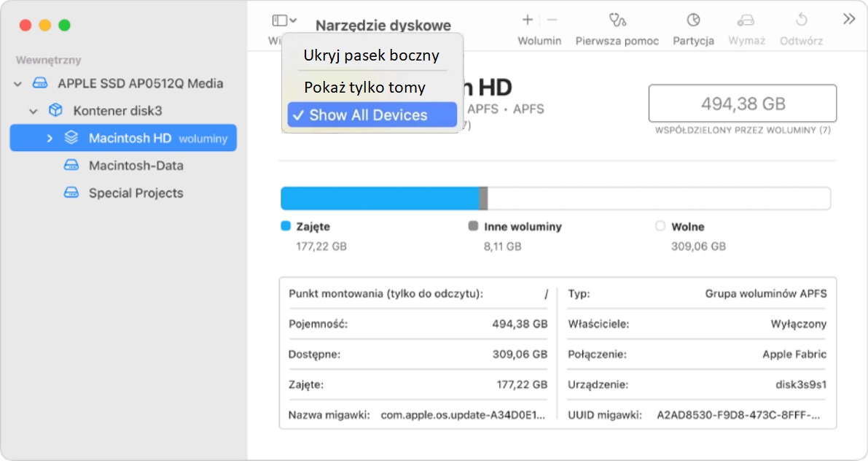Click the APPLE SSD drive icon
The width and height of the screenshot is (868, 461).
tap(40, 83)
